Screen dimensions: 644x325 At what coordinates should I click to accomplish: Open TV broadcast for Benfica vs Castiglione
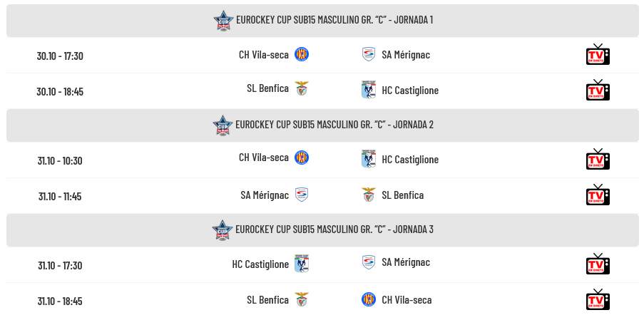(598, 91)
